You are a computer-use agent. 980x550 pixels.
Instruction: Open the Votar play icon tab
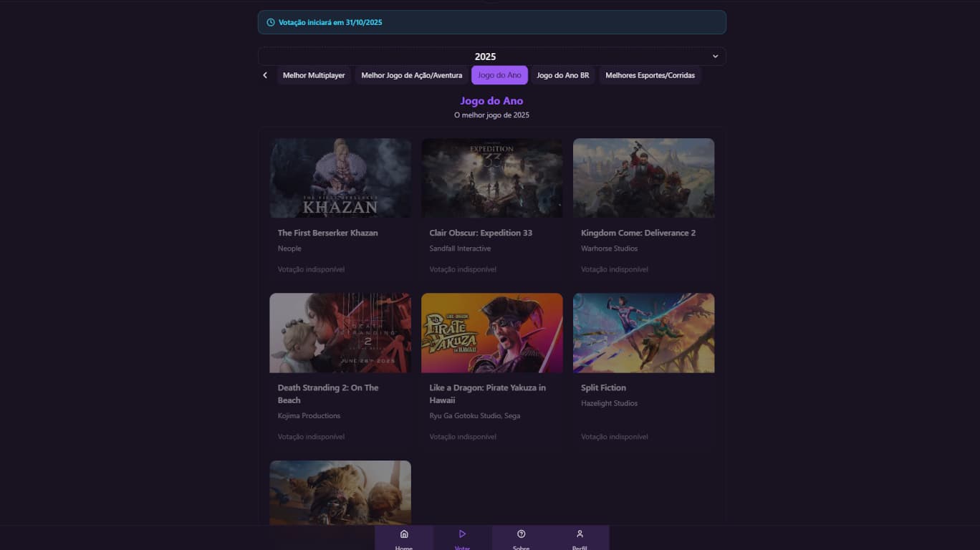tap(462, 534)
